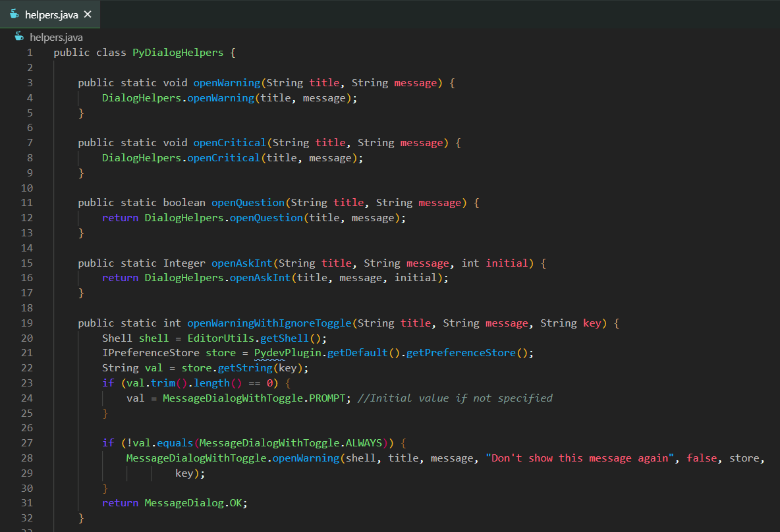The width and height of the screenshot is (780, 532).
Task: Click line number 27 in the gutter
Action: (x=27, y=443)
